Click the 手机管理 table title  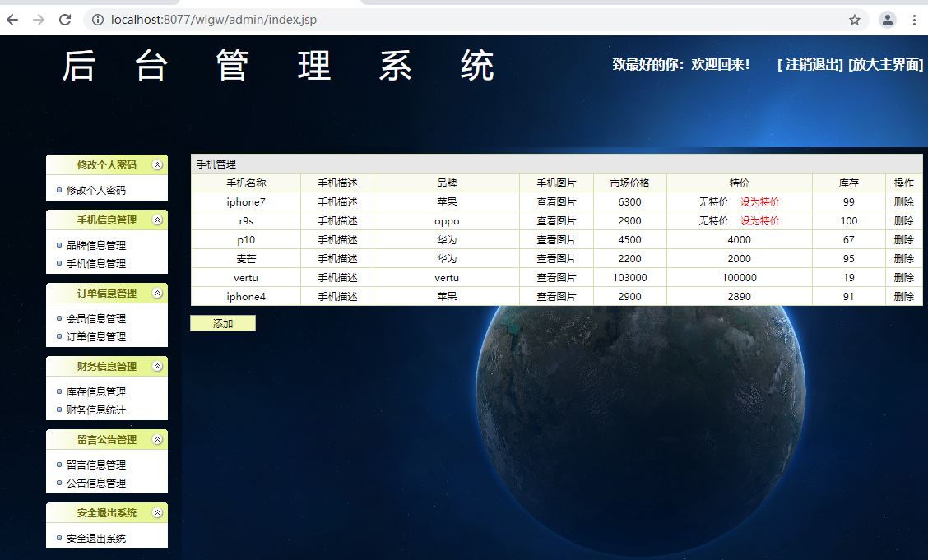(216, 164)
